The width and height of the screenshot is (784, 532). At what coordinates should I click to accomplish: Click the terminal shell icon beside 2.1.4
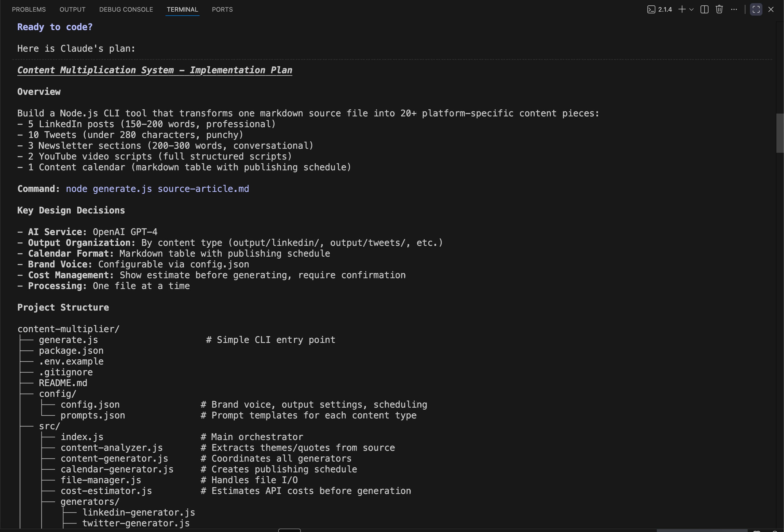pyautogui.click(x=651, y=9)
